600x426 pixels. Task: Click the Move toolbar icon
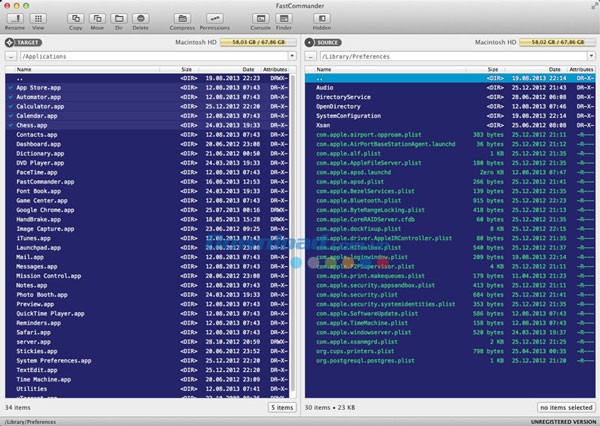pyautogui.click(x=98, y=18)
